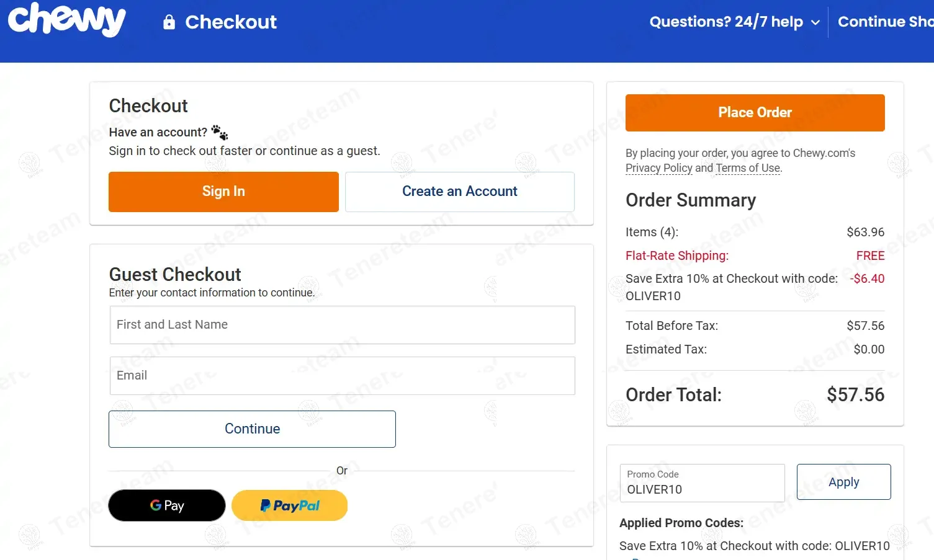Click the Checkout title in the header

coord(231,22)
